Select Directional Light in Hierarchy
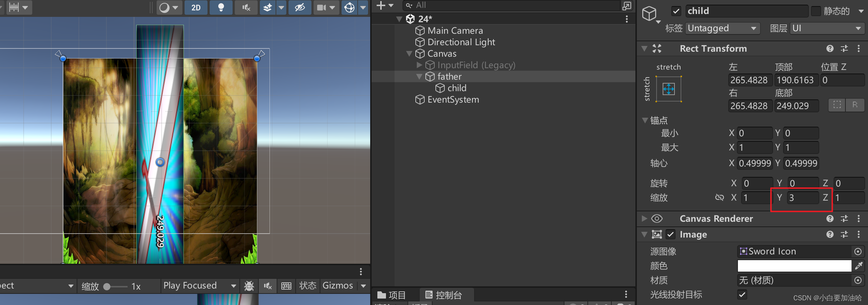The height and width of the screenshot is (305, 868). pos(461,42)
